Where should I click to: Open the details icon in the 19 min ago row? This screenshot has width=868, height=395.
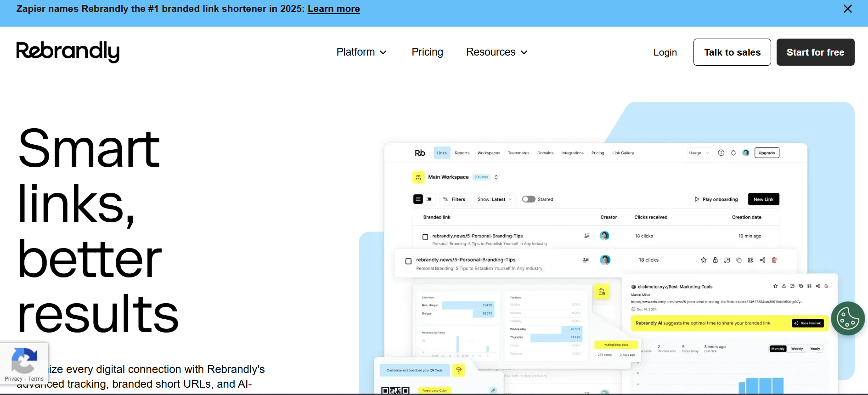586,236
